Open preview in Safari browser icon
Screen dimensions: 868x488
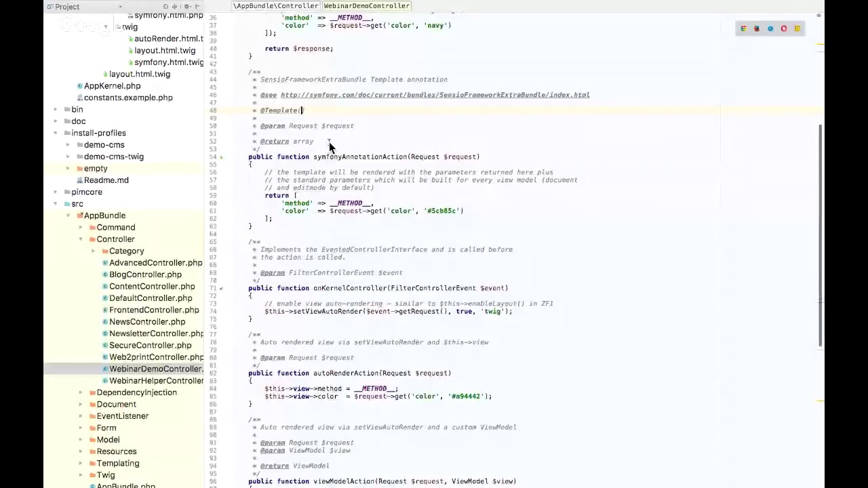pos(770,28)
